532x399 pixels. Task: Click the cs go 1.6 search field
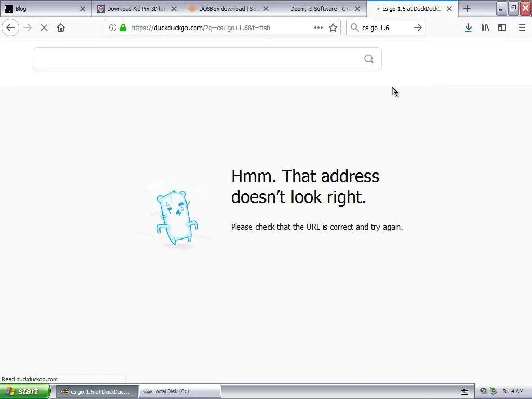pos(385,28)
